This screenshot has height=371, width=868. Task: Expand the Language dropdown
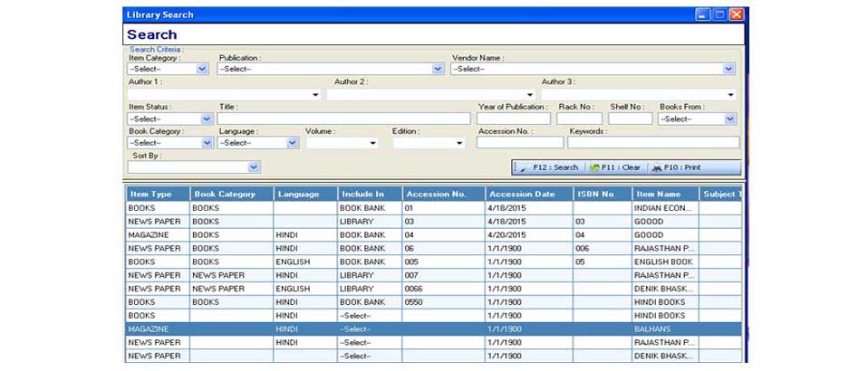[292, 143]
